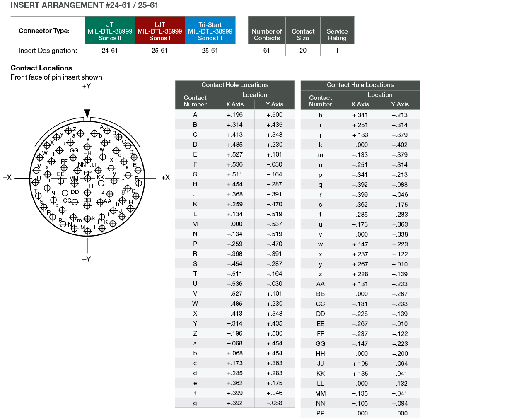Select the blue Tri-Start Series III header cell
Screen dimensions: 507x420
(210, 30)
